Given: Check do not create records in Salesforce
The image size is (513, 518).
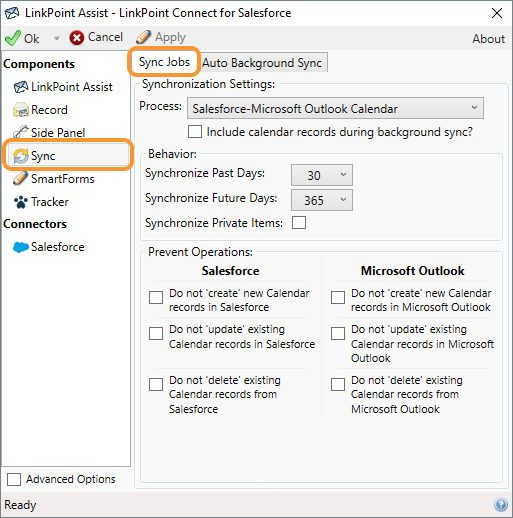Looking at the screenshot, I should [156, 297].
